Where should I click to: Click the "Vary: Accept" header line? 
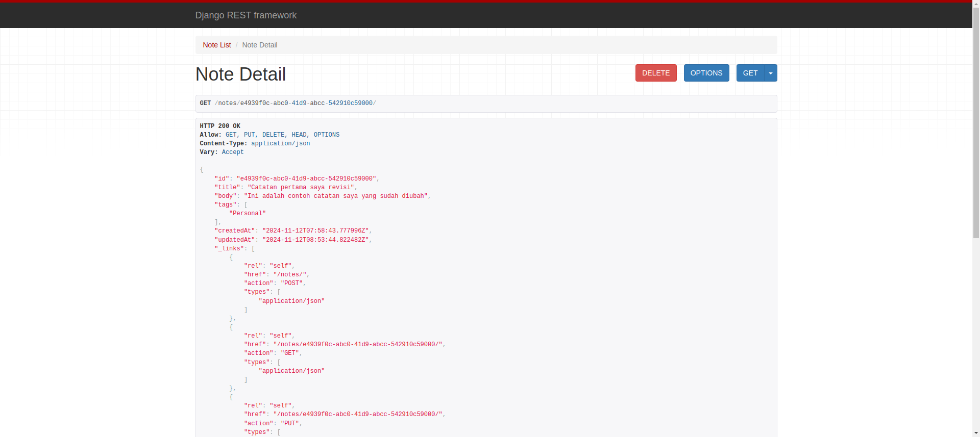coord(222,152)
